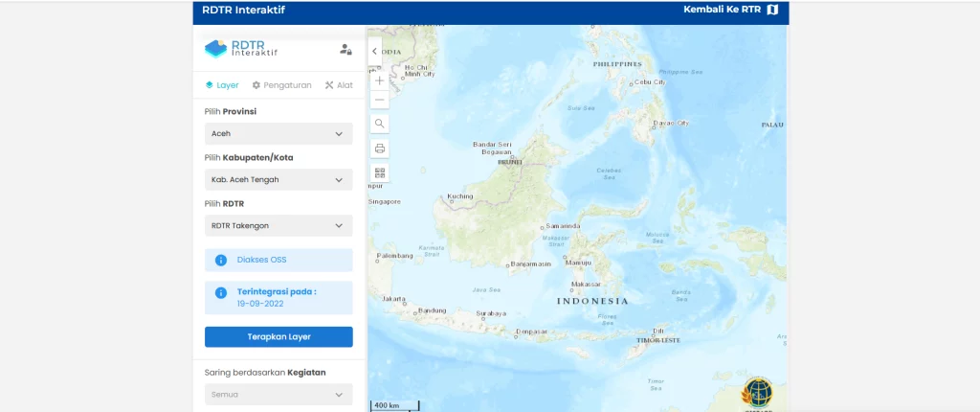
Task: Open the Provinsi dropdown showing Aceh
Action: tap(278, 133)
